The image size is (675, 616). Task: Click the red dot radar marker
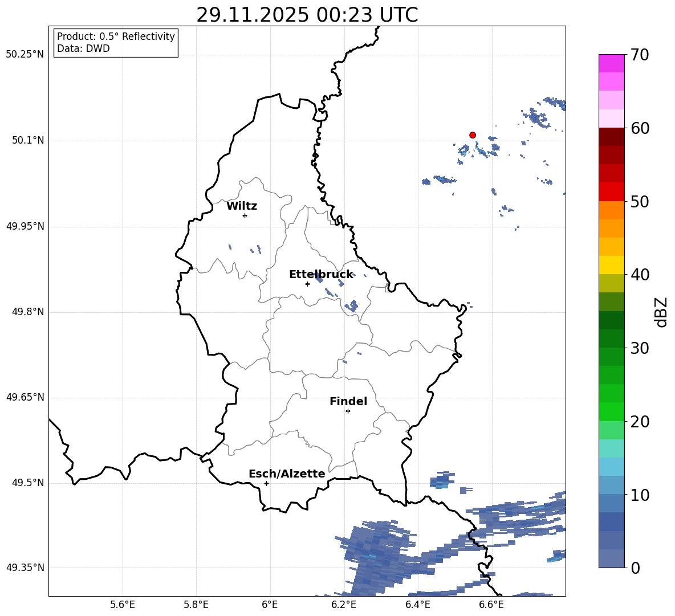coord(472,135)
